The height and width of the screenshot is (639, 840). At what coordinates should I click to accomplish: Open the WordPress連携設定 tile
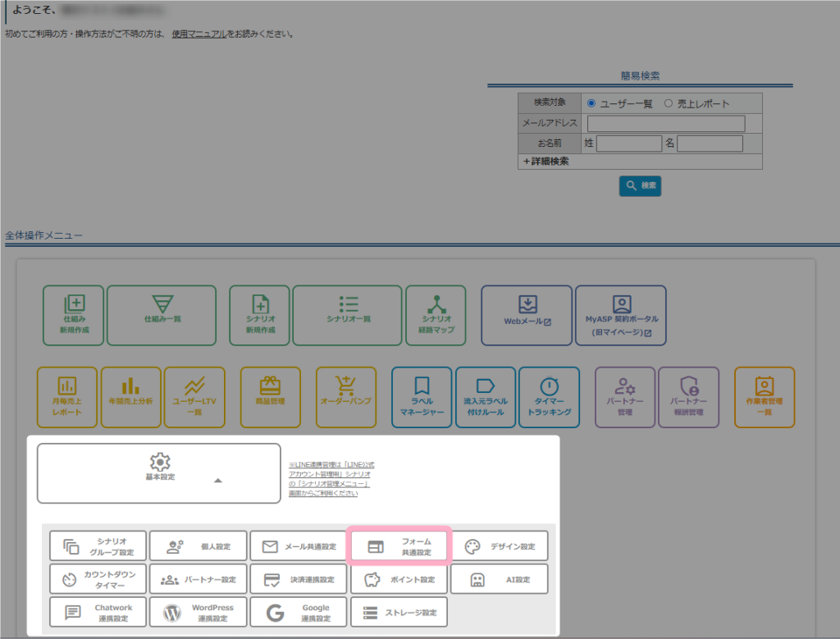tap(199, 612)
